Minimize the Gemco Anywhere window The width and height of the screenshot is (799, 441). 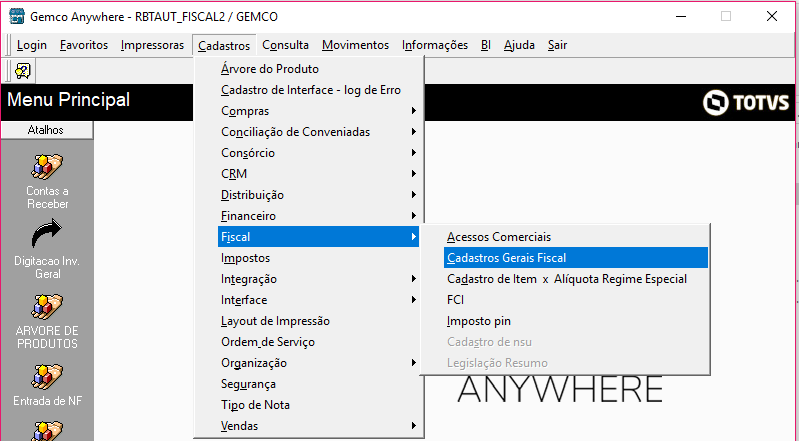[x=681, y=16]
